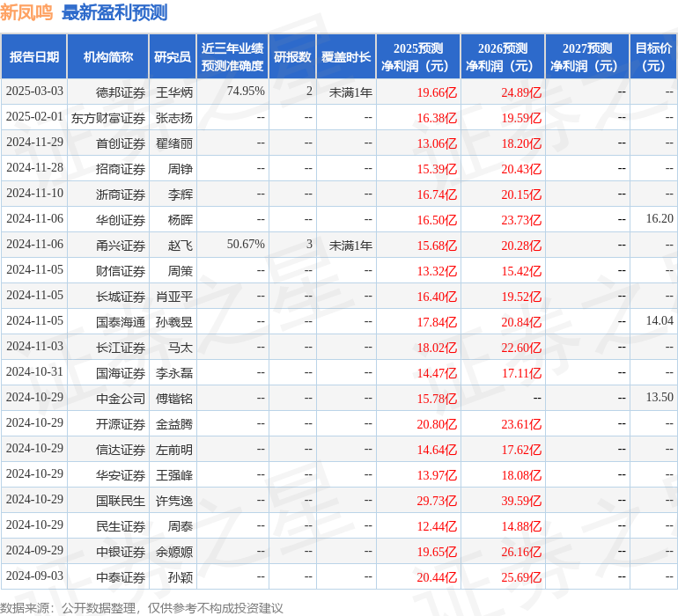Click researcher name 王华炳

[174, 92]
